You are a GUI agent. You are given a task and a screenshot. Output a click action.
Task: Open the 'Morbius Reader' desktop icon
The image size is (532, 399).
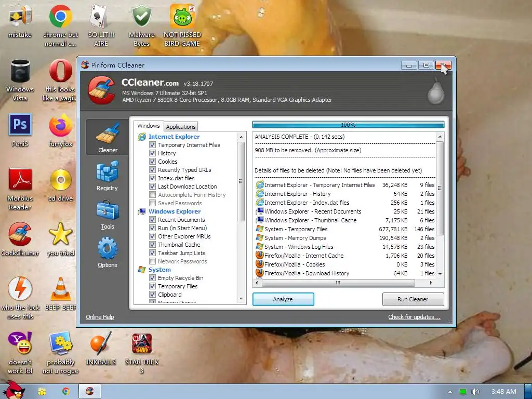[x=20, y=189]
